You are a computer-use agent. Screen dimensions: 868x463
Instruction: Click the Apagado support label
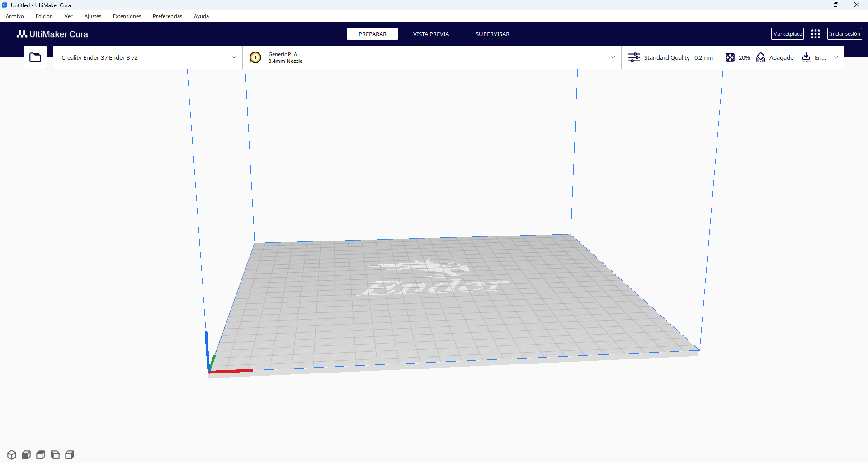[781, 57]
